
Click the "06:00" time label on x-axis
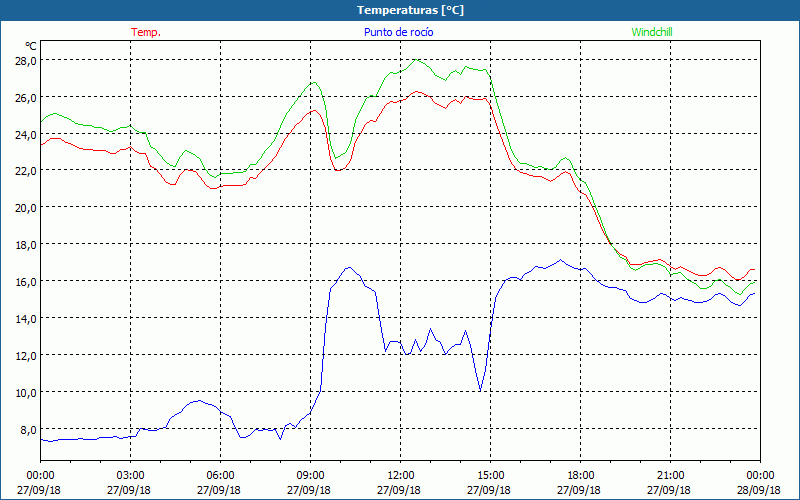[x=220, y=476]
